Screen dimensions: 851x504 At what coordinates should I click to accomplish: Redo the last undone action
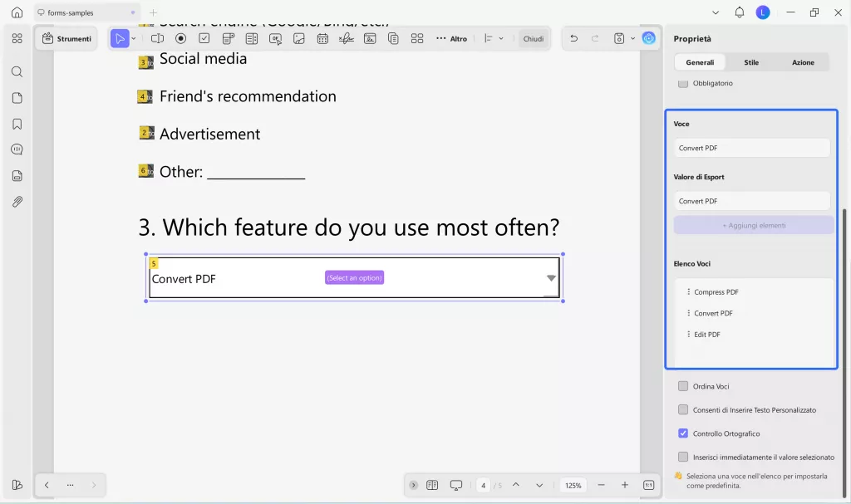(595, 38)
